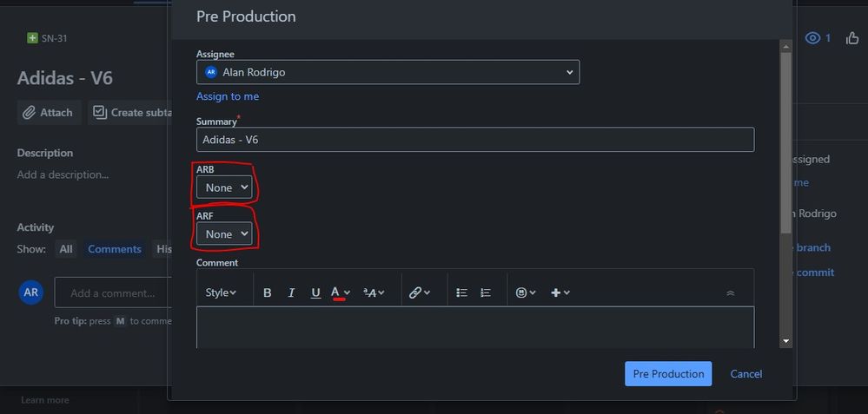Screen dimensions: 868x414
Task: Open the emoji picker
Action: (526, 293)
